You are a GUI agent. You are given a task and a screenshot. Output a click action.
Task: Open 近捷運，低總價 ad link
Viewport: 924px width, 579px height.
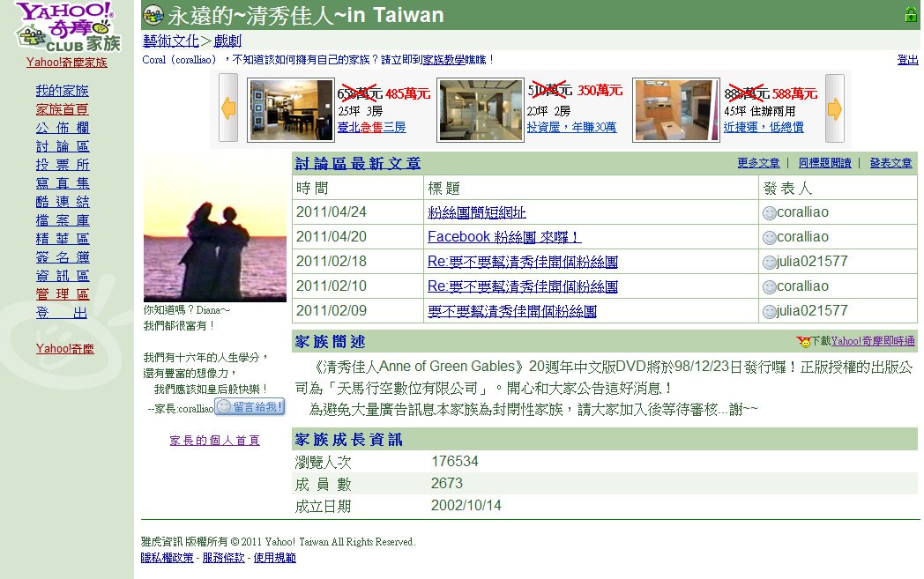[x=764, y=127]
